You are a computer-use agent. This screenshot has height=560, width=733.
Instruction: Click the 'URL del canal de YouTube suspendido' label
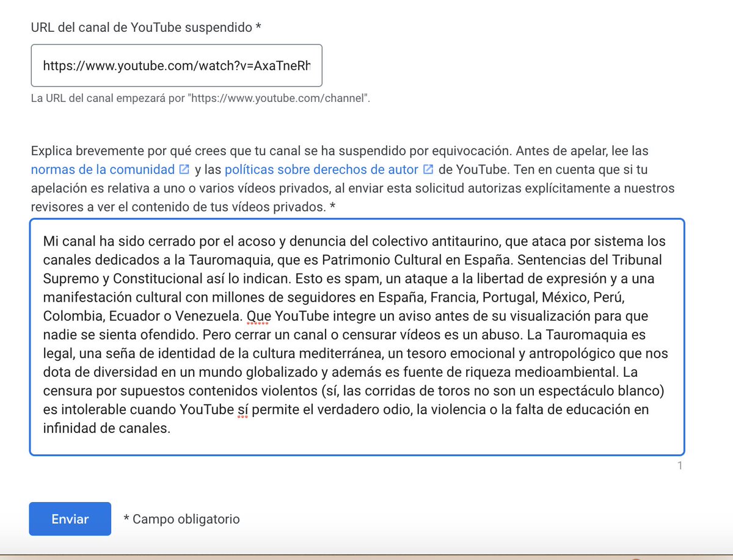coord(146,26)
